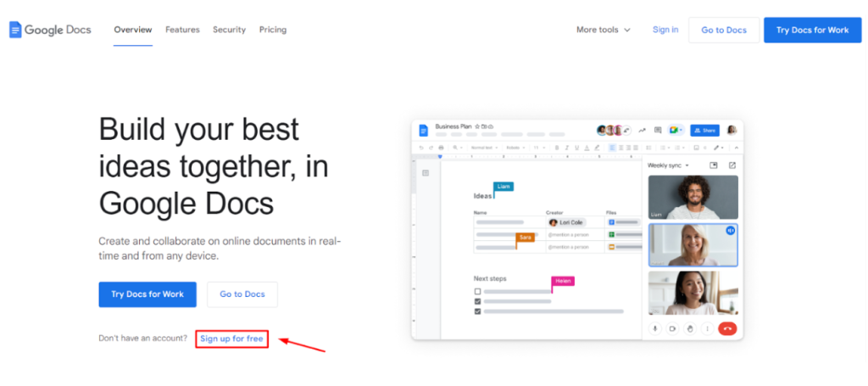Click the text color icon in preview
This screenshot has width=868, height=386.
(x=587, y=148)
